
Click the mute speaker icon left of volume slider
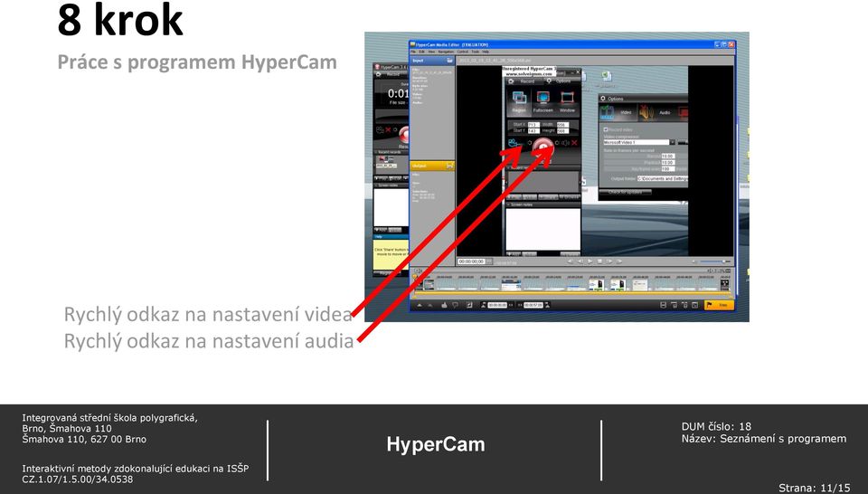pyautogui.click(x=694, y=261)
